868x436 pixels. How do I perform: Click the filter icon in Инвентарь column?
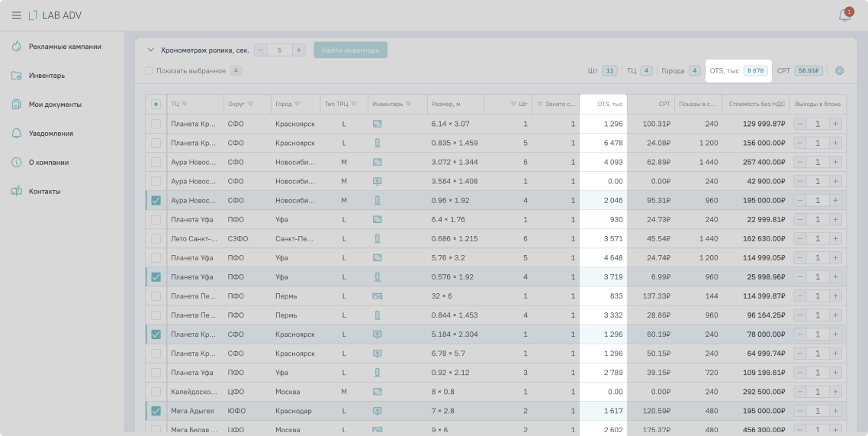click(409, 104)
